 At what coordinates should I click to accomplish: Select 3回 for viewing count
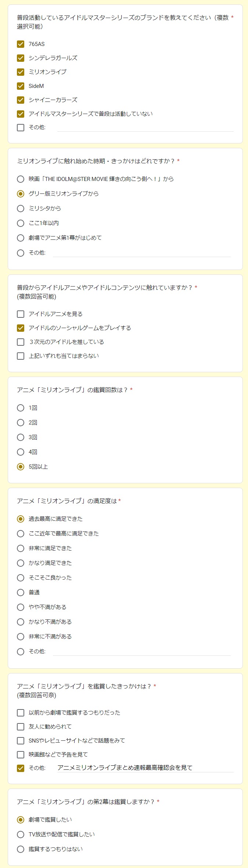tap(21, 437)
